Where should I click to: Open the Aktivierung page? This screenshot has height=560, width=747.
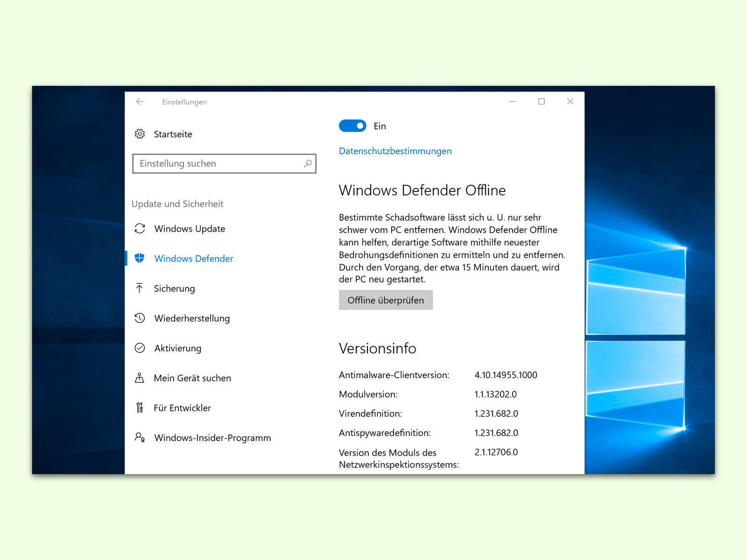pos(178,348)
